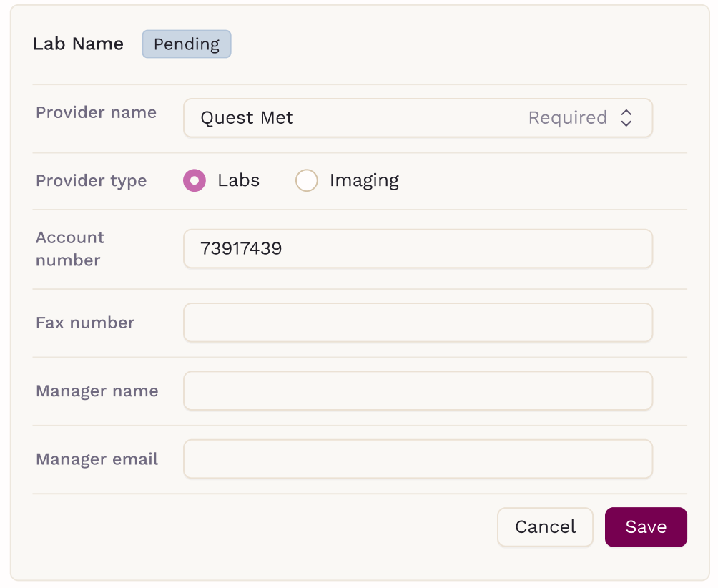Click the Manager email label
Viewport: 718px width, 588px height.
pyautogui.click(x=97, y=459)
